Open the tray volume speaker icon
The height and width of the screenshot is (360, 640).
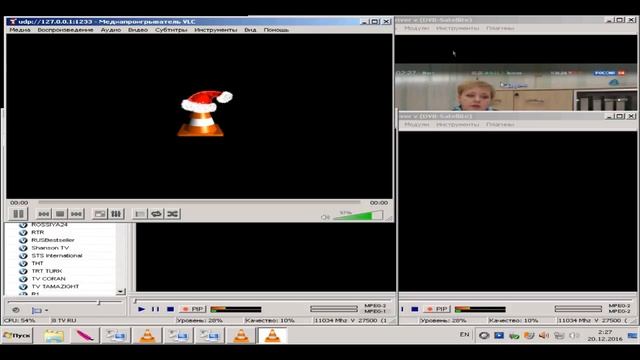tap(544, 336)
